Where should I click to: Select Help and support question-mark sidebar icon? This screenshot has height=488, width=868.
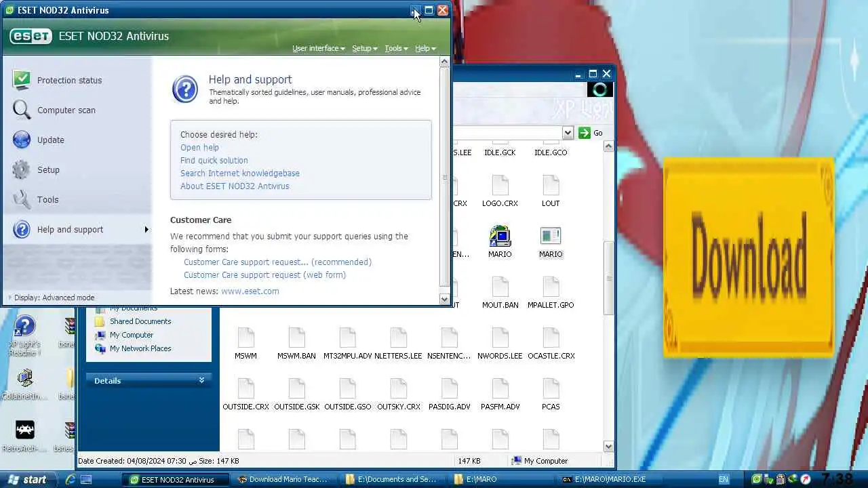click(22, 229)
